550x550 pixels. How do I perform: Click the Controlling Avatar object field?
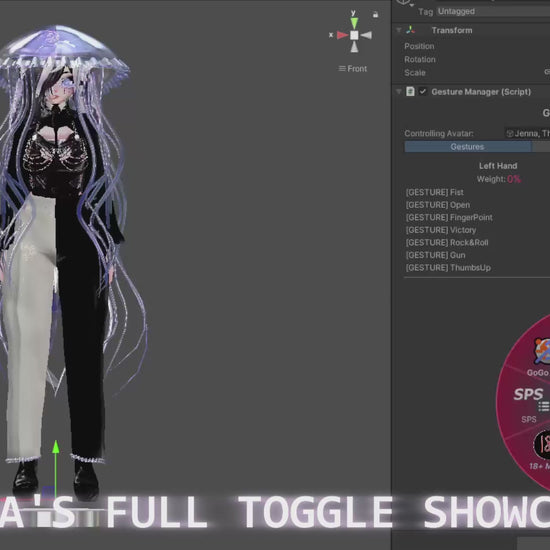tap(527, 133)
